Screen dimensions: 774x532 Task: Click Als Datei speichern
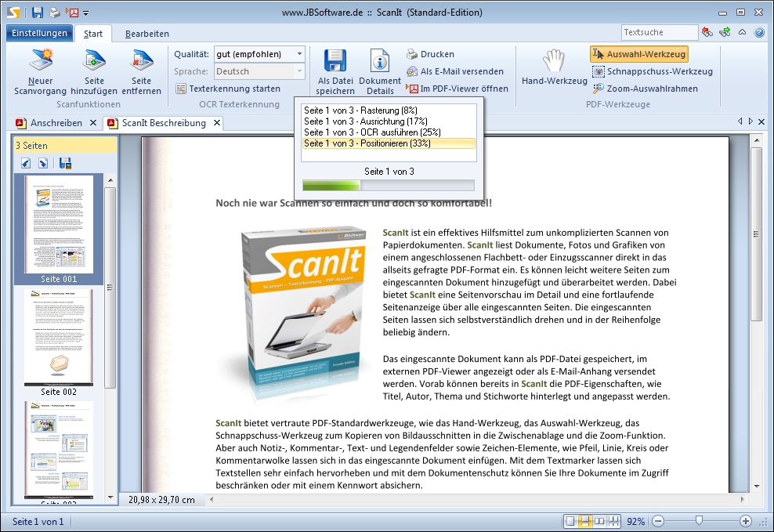[x=335, y=71]
